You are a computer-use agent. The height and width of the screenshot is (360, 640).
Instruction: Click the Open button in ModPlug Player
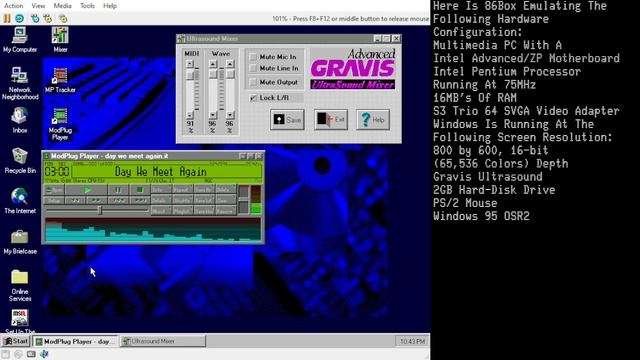click(x=54, y=190)
